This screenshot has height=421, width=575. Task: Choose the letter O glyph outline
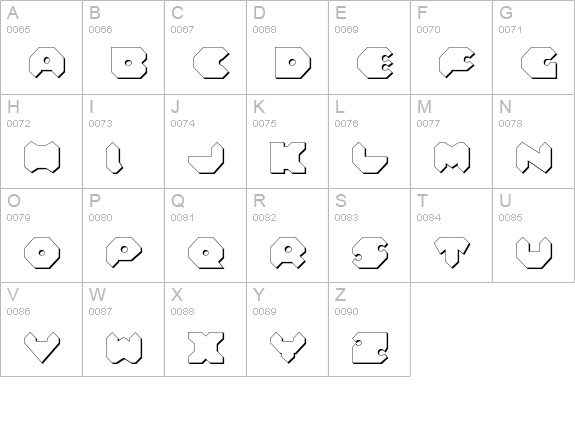pyautogui.click(x=42, y=253)
